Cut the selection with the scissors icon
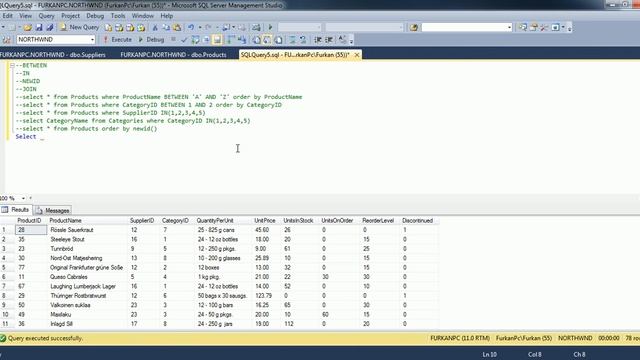 pyautogui.click(x=155, y=27)
